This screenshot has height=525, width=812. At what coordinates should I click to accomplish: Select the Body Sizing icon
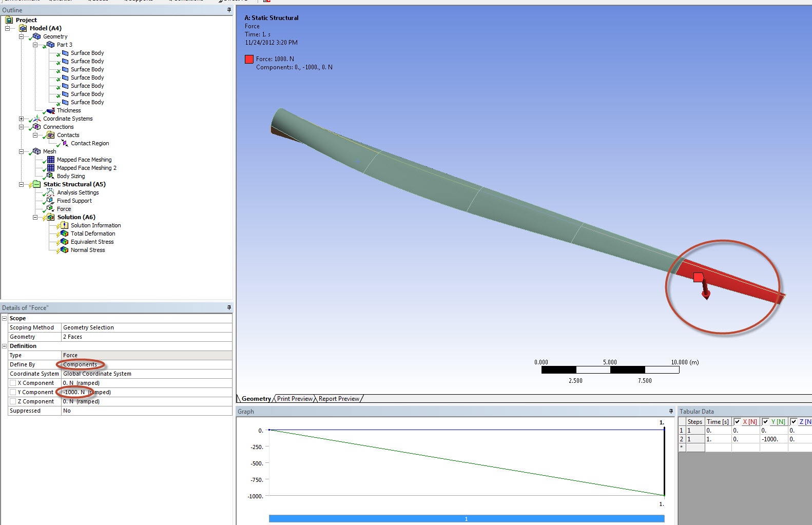(50, 176)
